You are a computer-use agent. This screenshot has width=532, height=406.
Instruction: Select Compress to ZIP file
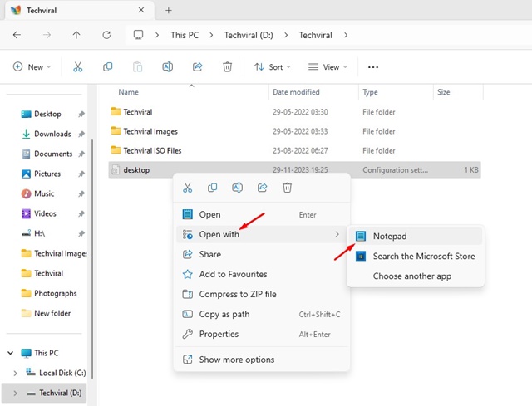click(262, 294)
